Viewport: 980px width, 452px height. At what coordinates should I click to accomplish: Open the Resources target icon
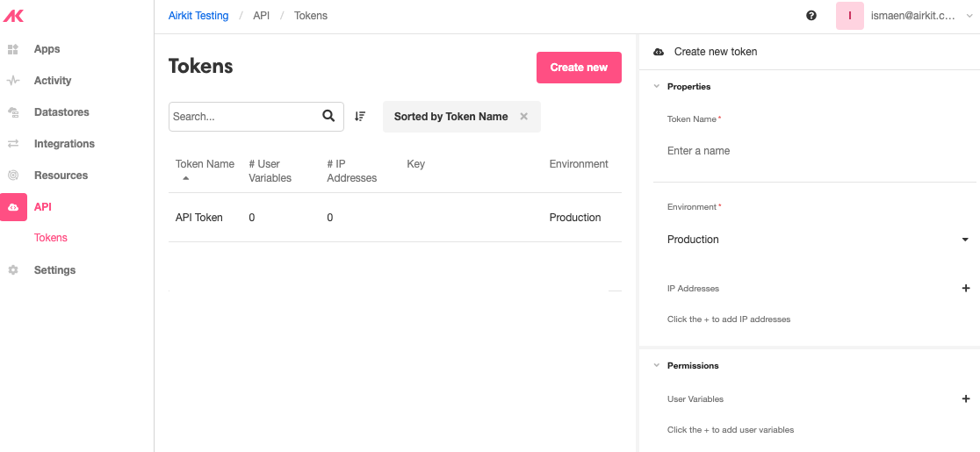coord(13,176)
